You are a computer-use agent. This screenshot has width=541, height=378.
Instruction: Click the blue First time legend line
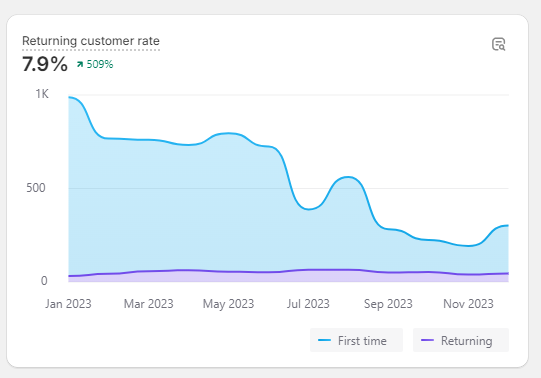point(324,340)
